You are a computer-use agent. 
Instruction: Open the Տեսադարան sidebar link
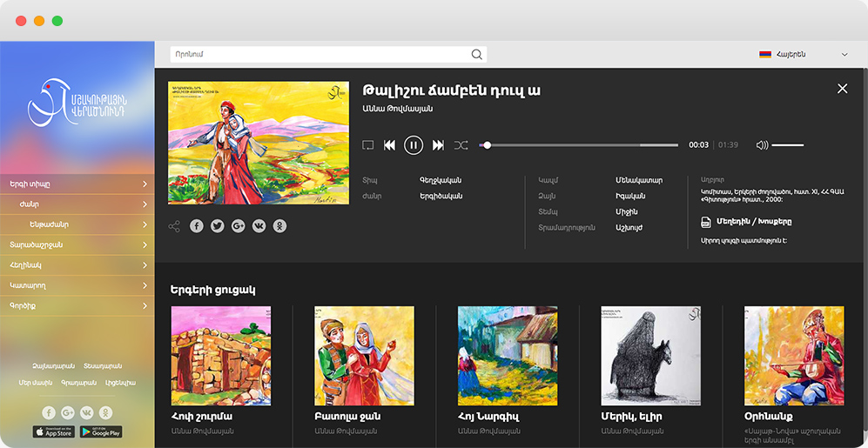click(103, 366)
